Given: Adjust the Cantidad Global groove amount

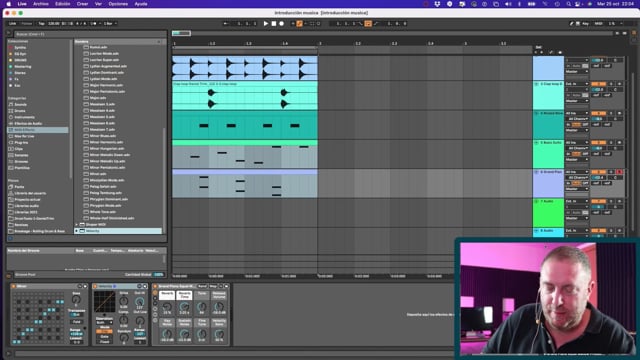Looking at the screenshot, I should (x=158, y=275).
